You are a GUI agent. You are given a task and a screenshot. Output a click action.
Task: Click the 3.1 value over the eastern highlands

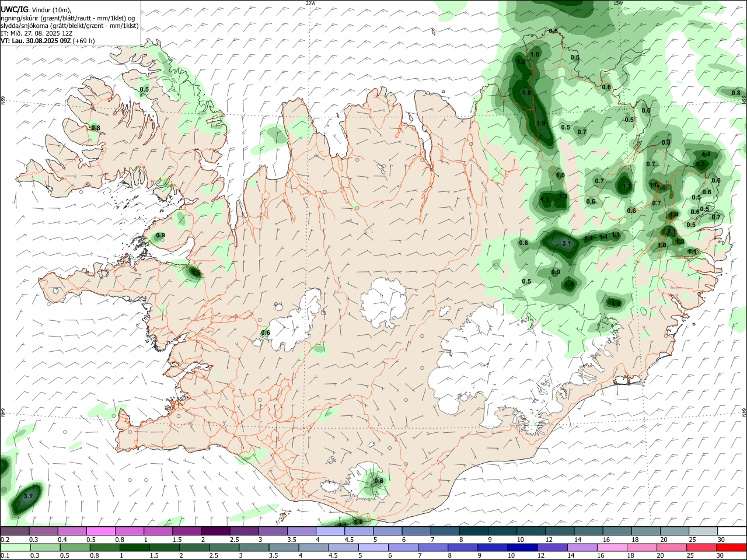coord(566,243)
